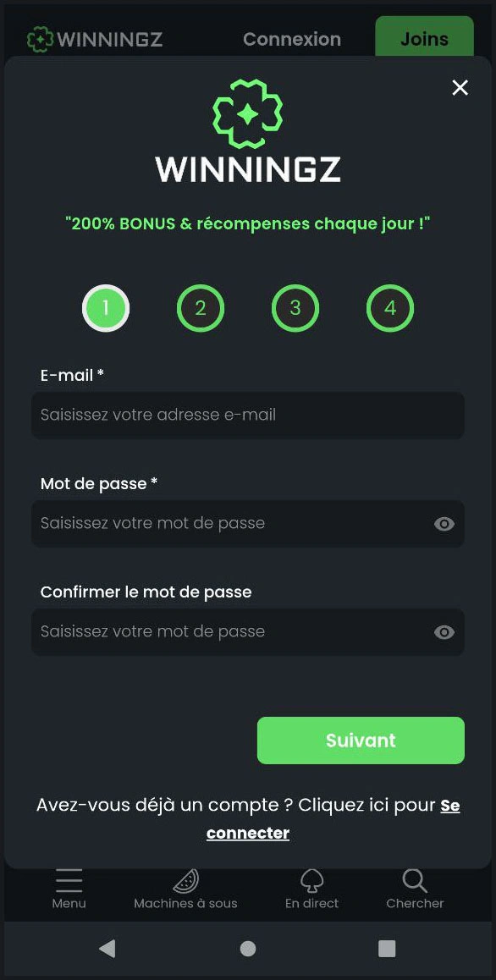The image size is (496, 980).
Task: Reveal the password with the eye icon
Action: pyautogui.click(x=444, y=524)
